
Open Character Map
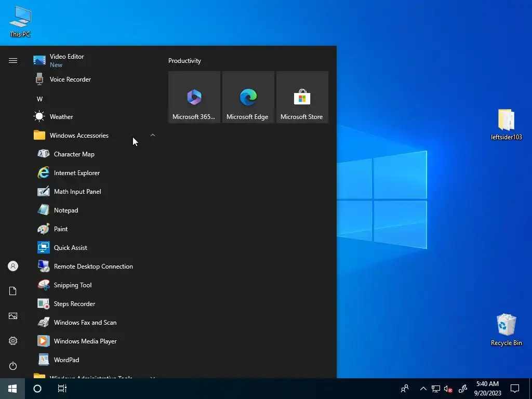click(95, 154)
